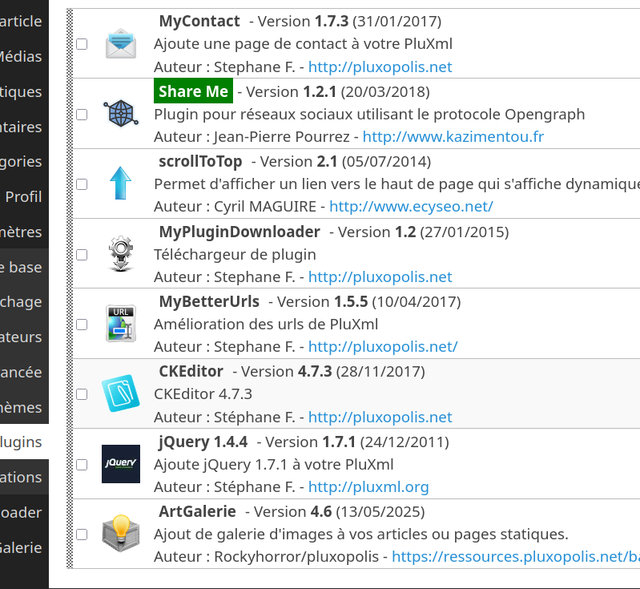This screenshot has width=640, height=589.
Task: Click the green Share Me title badge
Action: 193,92
